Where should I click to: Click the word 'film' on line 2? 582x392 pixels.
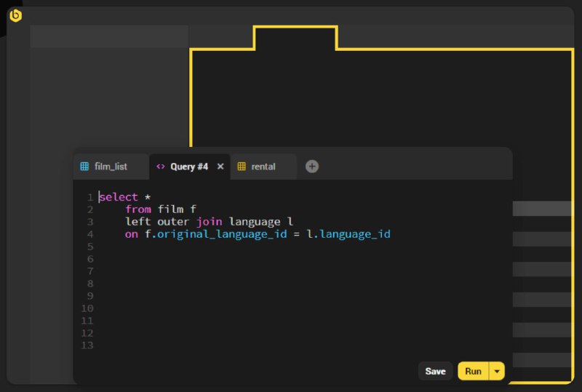click(x=170, y=209)
